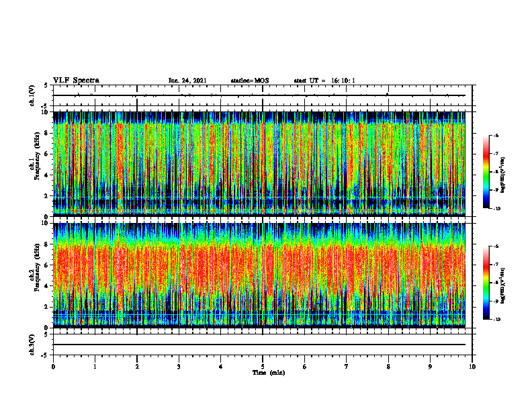Click time axis tick label "1"
Image resolution: width=532 pixels, height=411 pixels.
95,367
